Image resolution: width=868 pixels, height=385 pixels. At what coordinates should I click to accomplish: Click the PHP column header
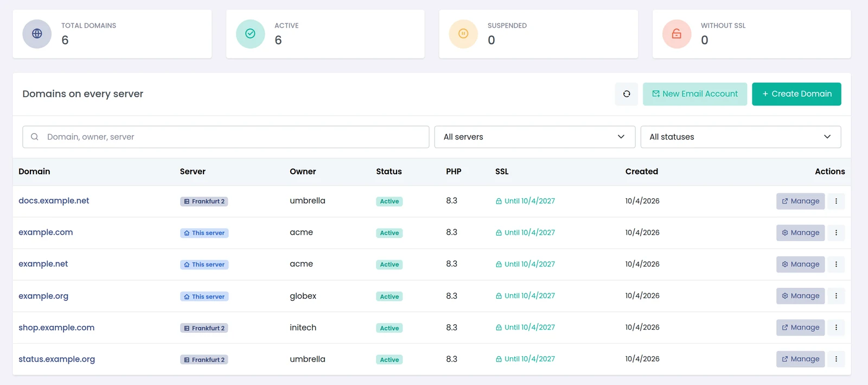pyautogui.click(x=454, y=172)
